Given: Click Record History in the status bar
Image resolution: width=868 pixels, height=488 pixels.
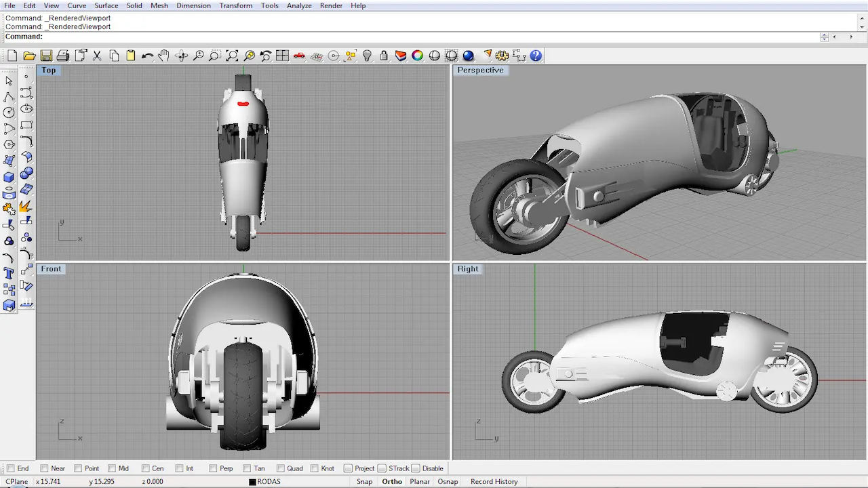Looking at the screenshot, I should point(494,481).
